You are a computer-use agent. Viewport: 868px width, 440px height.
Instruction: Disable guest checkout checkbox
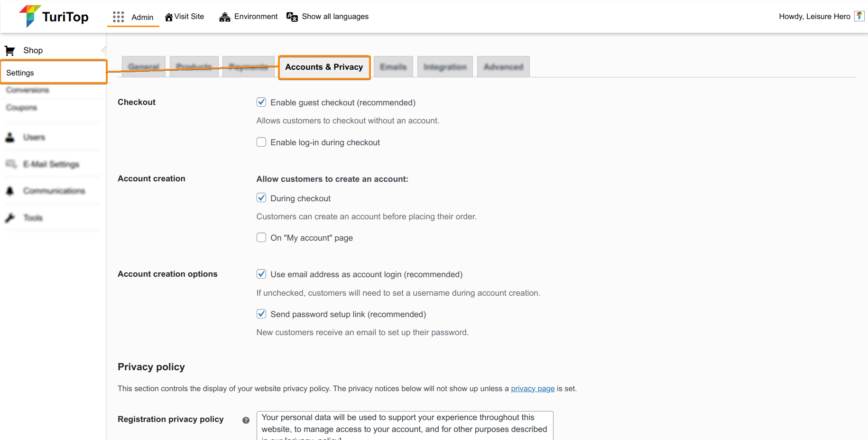pyautogui.click(x=261, y=102)
